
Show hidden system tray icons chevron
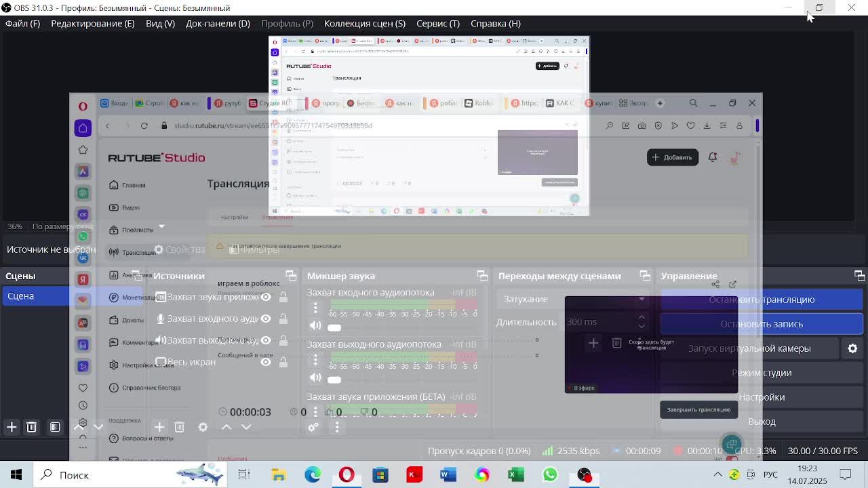(x=717, y=474)
